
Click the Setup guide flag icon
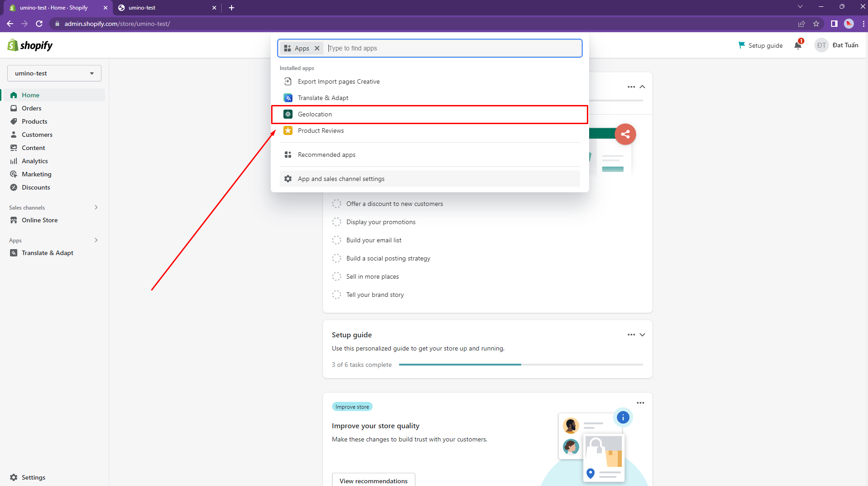coord(742,45)
